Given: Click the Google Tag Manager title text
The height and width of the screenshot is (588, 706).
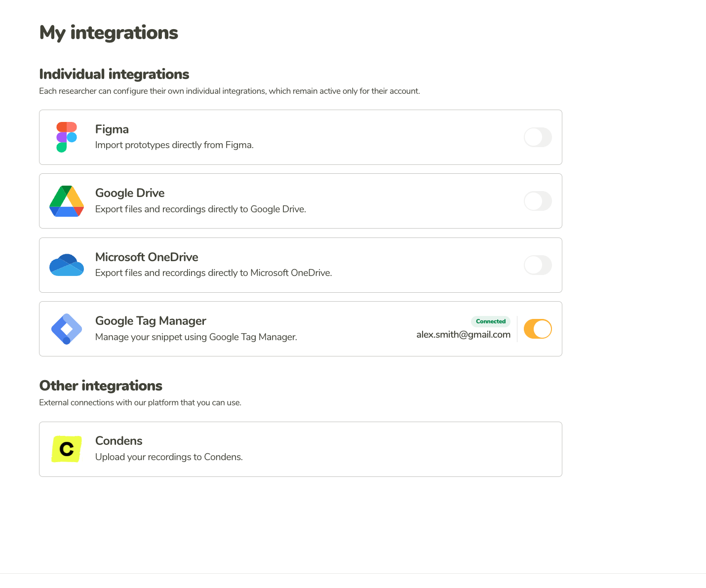Looking at the screenshot, I should click(151, 321).
